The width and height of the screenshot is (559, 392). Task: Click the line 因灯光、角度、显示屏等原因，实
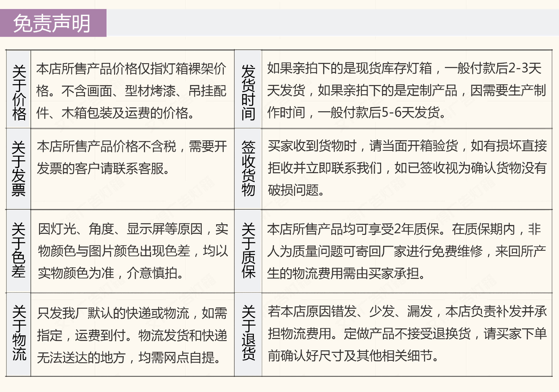[x=133, y=229]
